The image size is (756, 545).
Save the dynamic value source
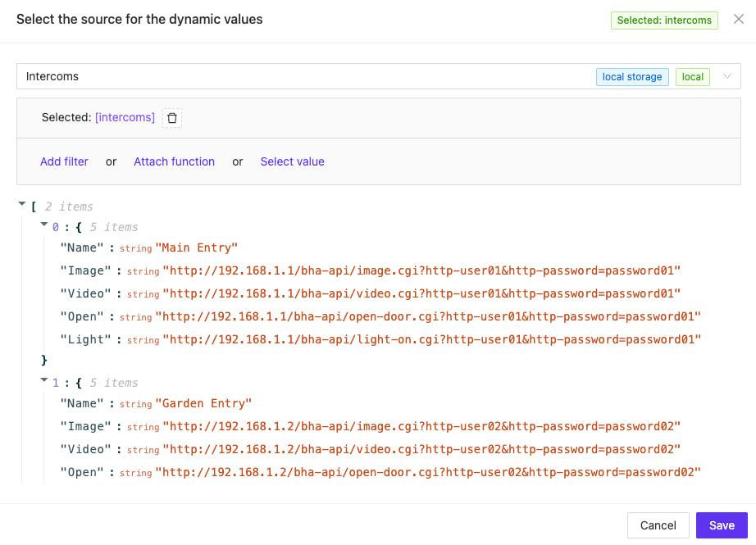722,525
